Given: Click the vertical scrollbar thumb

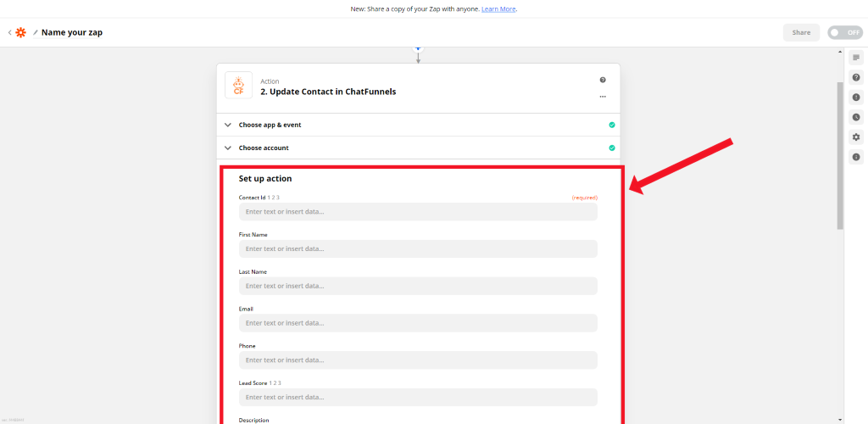Looking at the screenshot, I should pyautogui.click(x=840, y=155).
